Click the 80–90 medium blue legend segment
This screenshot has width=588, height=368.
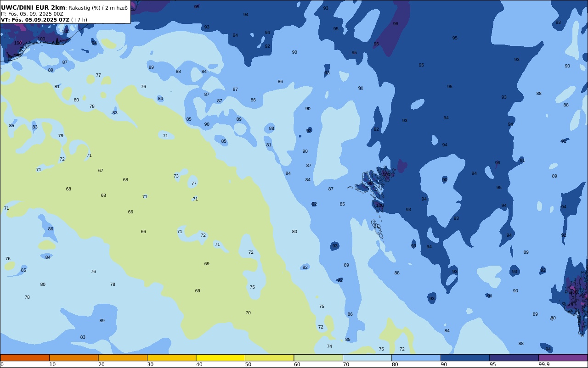416,357
